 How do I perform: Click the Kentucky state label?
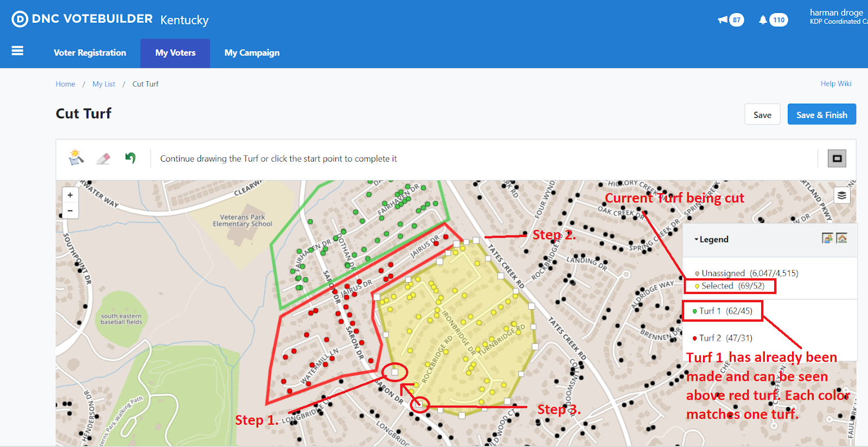[x=184, y=20]
